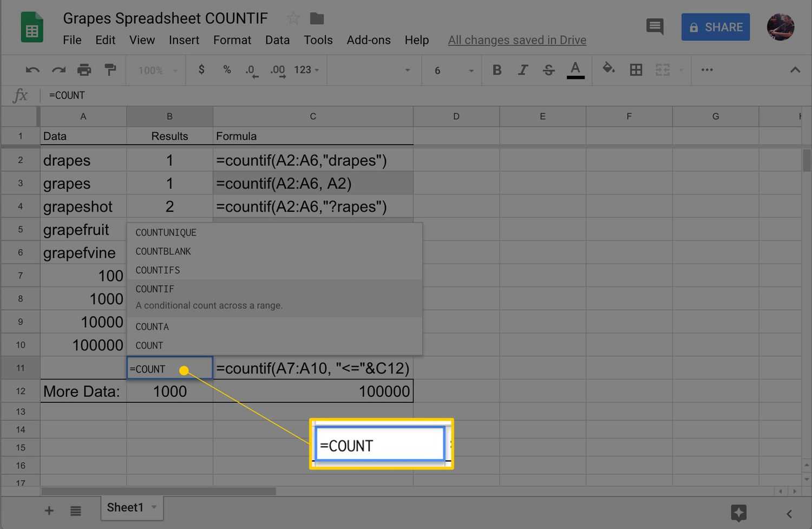The image size is (812, 529).
Task: Open the Insert menu
Action: (x=184, y=40)
